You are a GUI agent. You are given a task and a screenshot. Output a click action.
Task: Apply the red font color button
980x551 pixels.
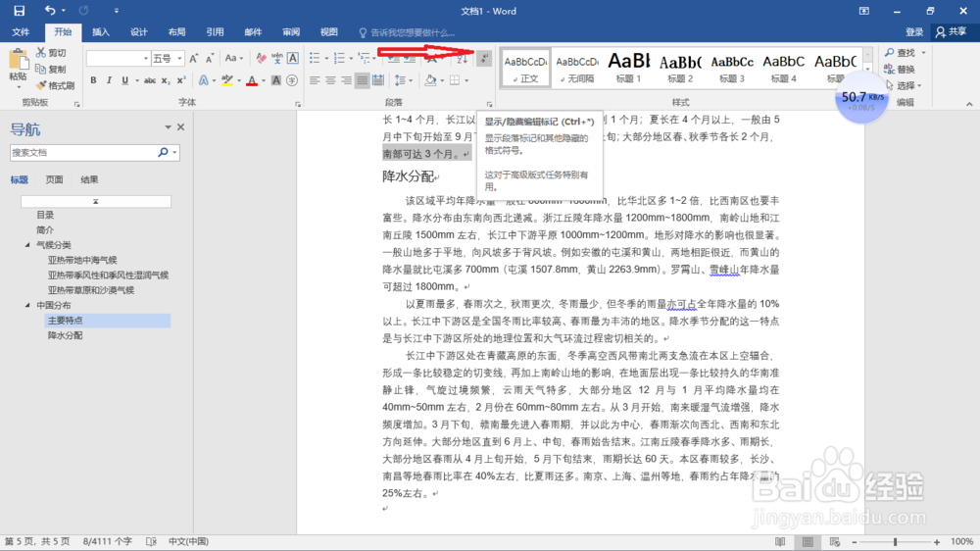click(x=252, y=80)
